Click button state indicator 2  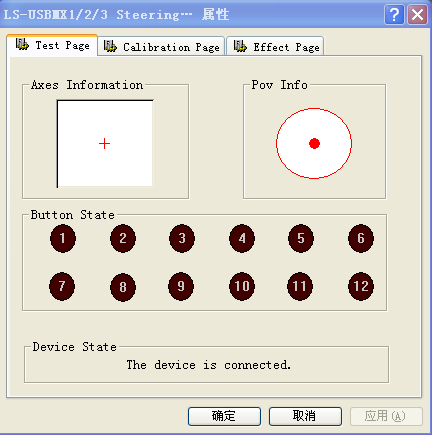coord(123,238)
